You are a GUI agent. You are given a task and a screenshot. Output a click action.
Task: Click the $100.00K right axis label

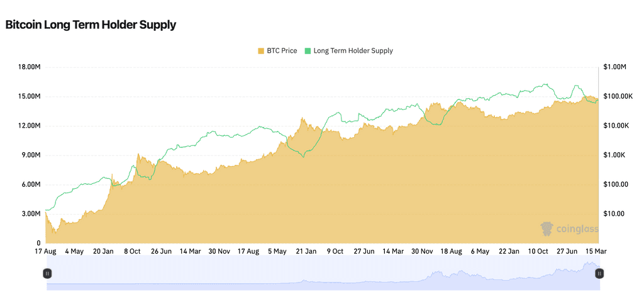click(x=617, y=96)
